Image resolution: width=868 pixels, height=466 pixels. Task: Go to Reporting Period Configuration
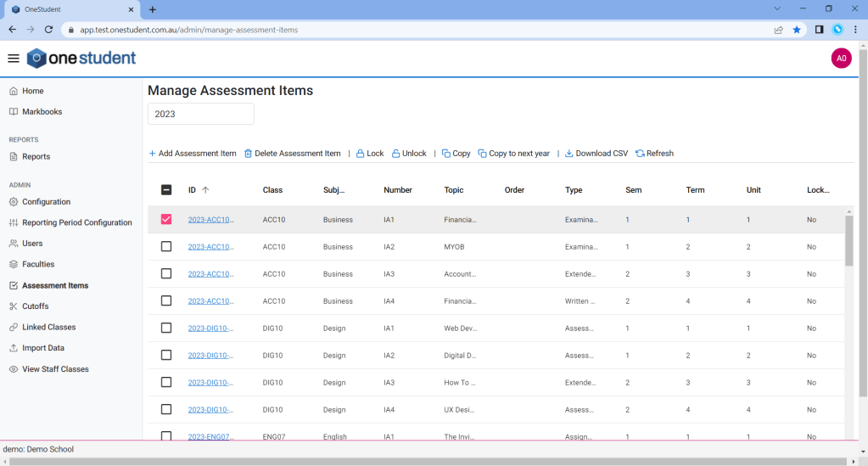76,222
